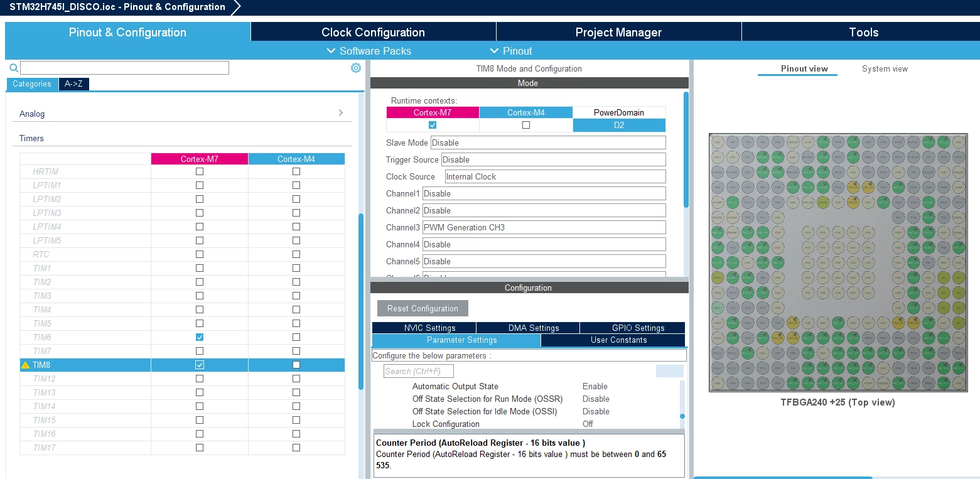This screenshot has width=980, height=479.
Task: Toggle the Cortex-M4 runtime context checkbox
Action: [526, 125]
